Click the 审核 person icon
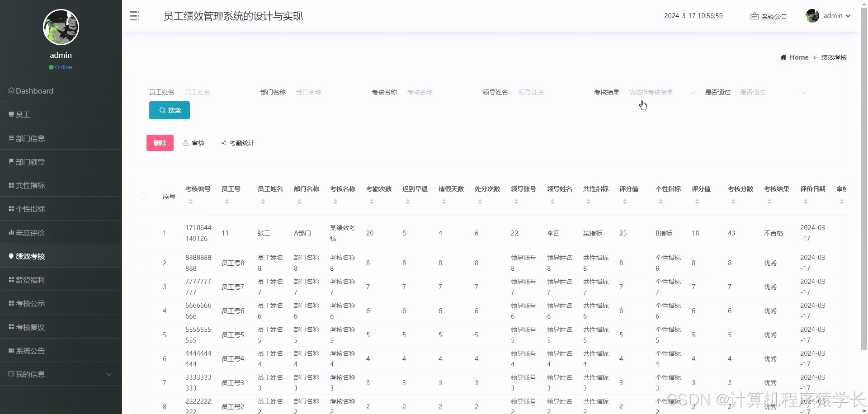Screen dimensions: 868x414 coord(186,143)
